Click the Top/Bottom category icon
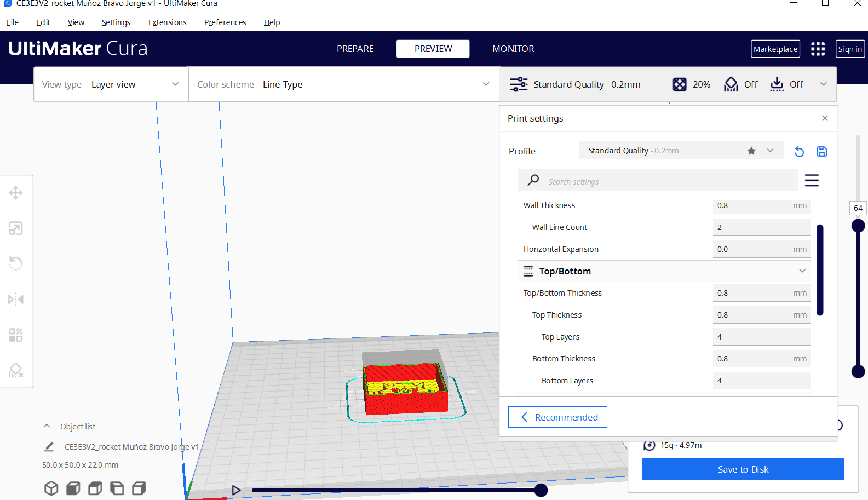Viewport: 868px width, 500px height. pyautogui.click(x=528, y=271)
